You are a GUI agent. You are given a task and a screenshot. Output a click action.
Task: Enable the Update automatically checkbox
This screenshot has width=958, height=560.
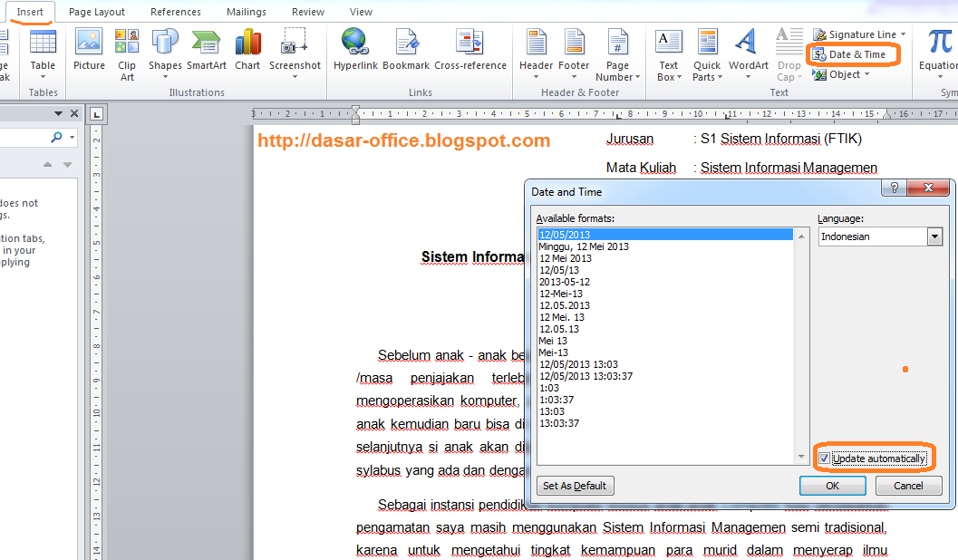point(823,458)
